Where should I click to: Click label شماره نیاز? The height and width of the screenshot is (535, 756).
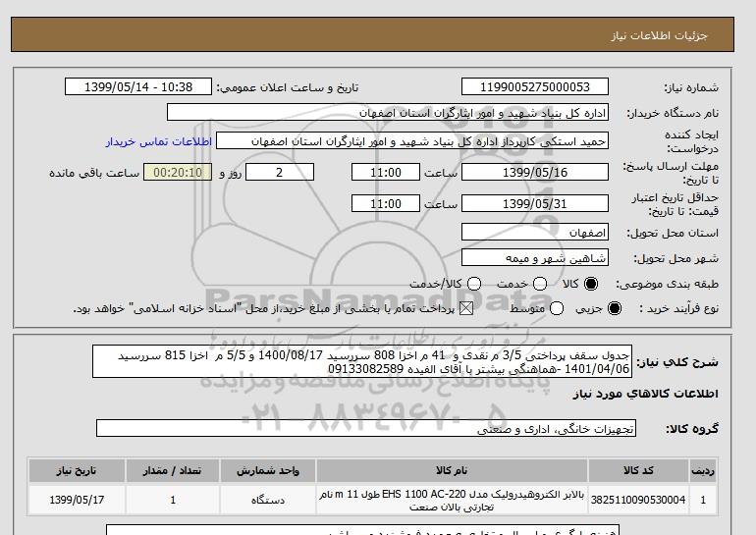(x=691, y=87)
